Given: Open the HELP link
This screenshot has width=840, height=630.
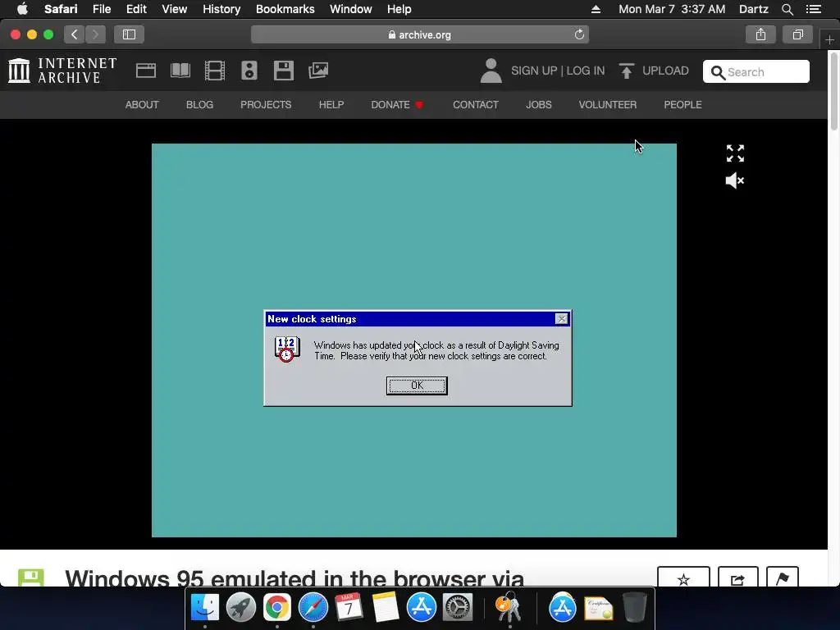Looking at the screenshot, I should click(x=331, y=104).
